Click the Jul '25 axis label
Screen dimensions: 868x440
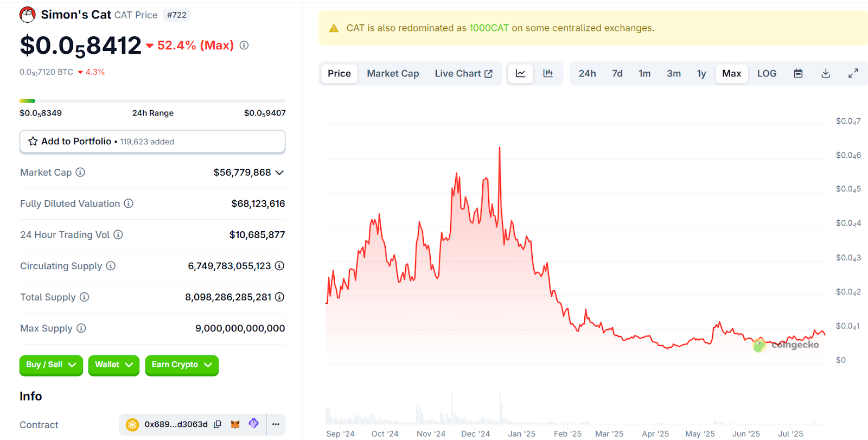[x=790, y=433]
